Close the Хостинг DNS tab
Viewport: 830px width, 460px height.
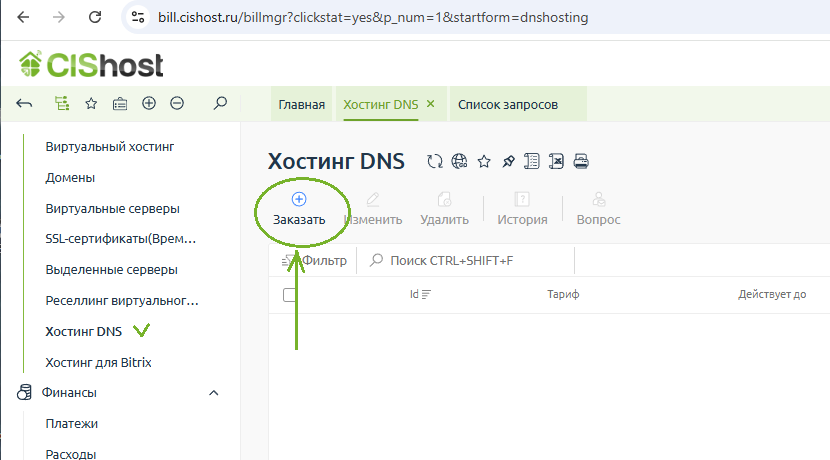pyautogui.click(x=431, y=104)
